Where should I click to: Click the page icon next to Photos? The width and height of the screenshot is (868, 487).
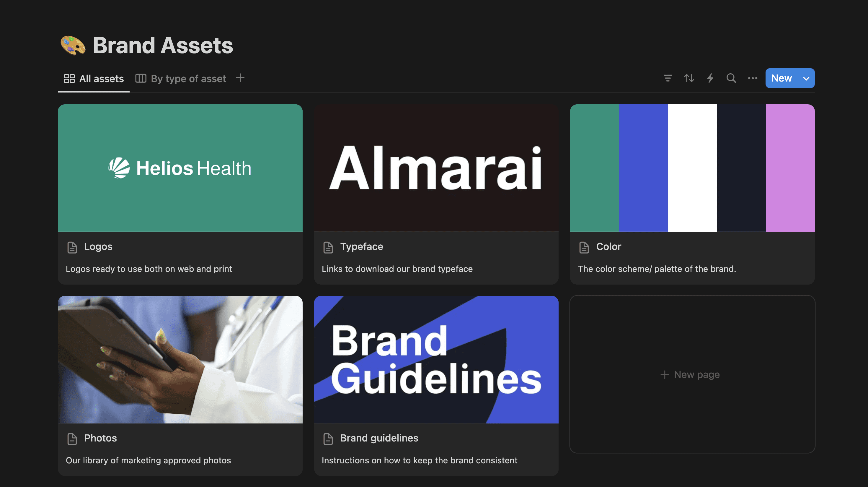72,439
